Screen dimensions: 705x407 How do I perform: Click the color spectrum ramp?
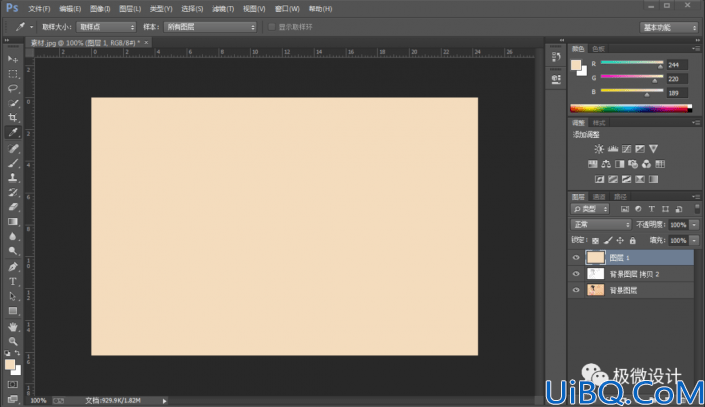coord(631,108)
